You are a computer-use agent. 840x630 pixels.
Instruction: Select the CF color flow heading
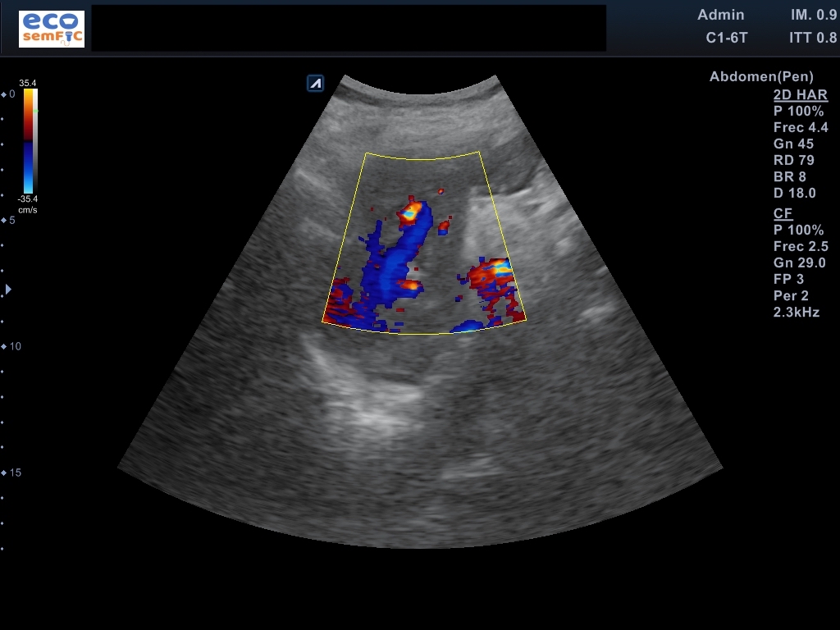coord(783,214)
